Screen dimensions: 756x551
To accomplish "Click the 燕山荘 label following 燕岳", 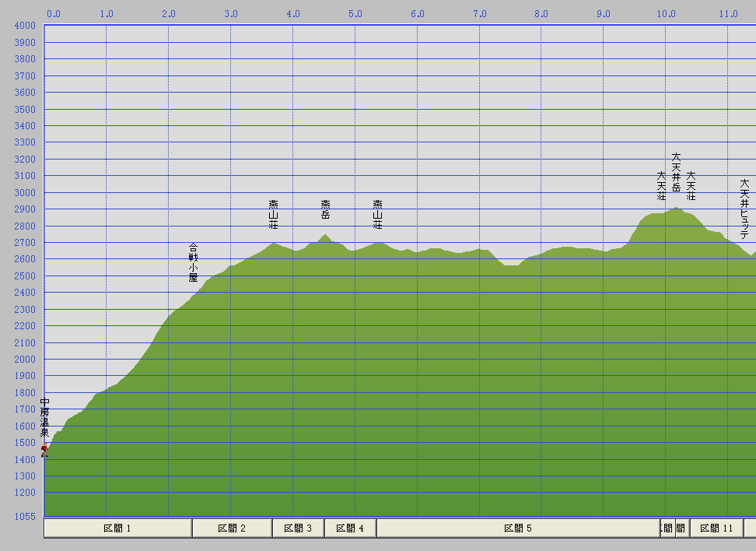I will point(377,215).
